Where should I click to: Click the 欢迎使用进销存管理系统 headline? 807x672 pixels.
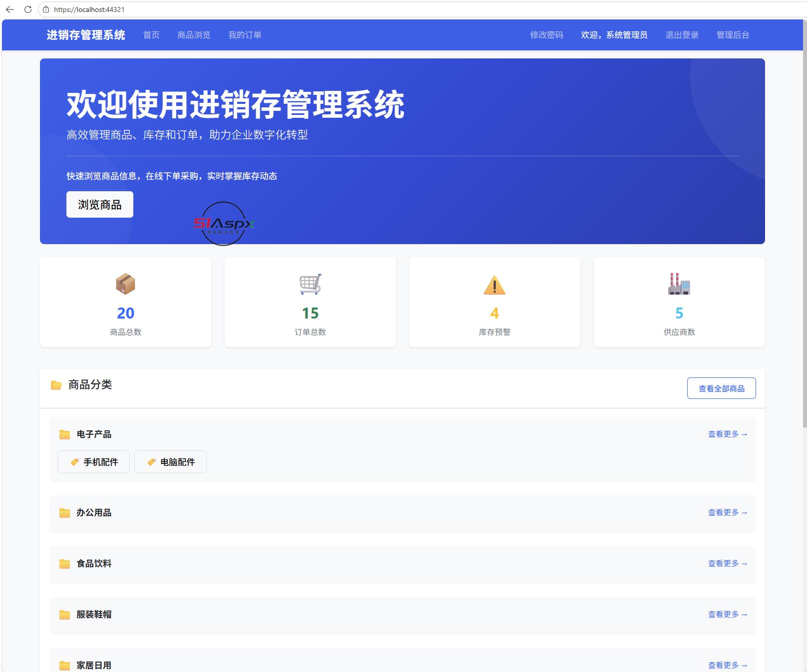pos(235,105)
